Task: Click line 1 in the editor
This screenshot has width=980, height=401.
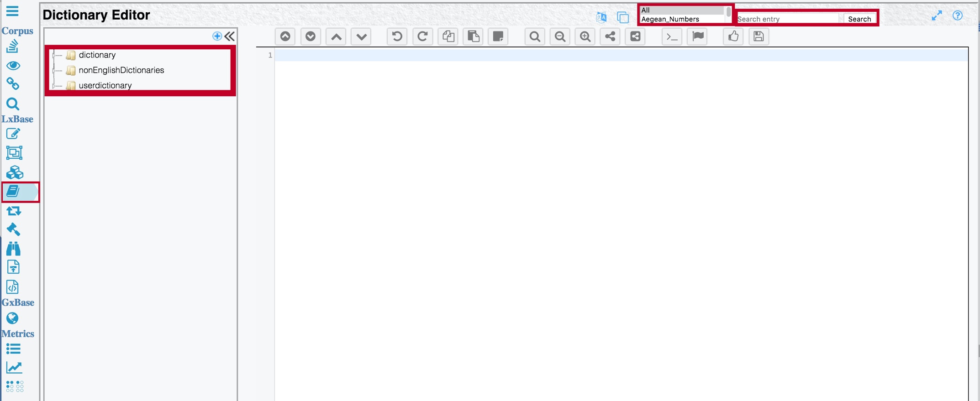Action: click(x=621, y=55)
